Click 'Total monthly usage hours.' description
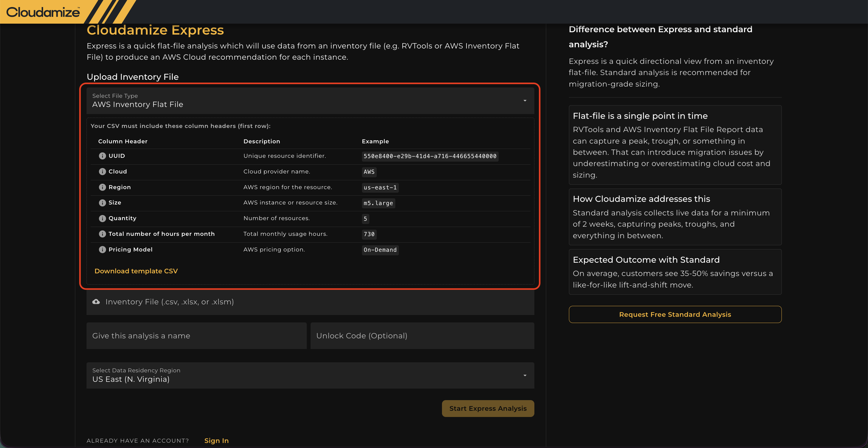This screenshot has height=448, width=868. point(285,234)
